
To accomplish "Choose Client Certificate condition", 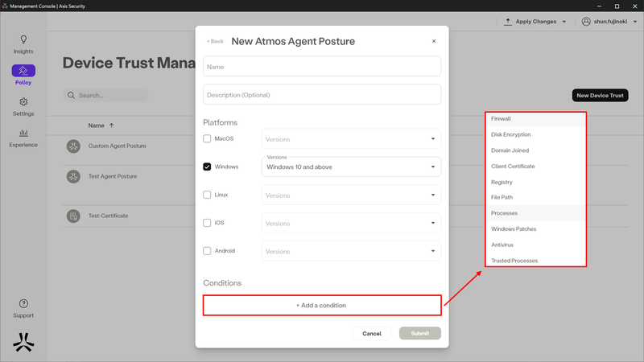I will (x=535, y=167).
